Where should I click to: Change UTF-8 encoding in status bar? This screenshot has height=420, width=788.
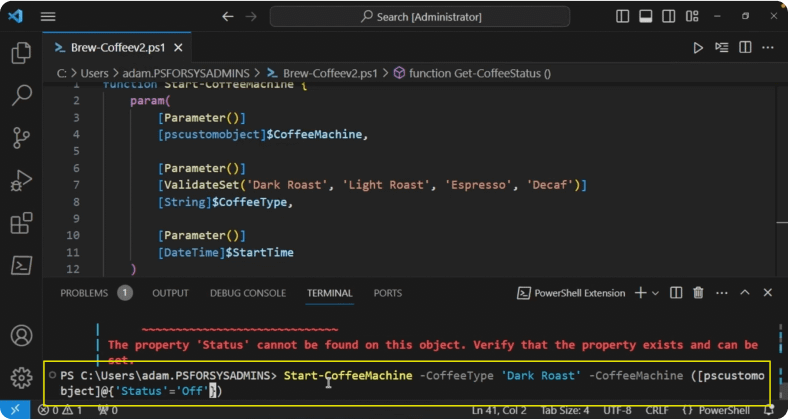(617, 410)
